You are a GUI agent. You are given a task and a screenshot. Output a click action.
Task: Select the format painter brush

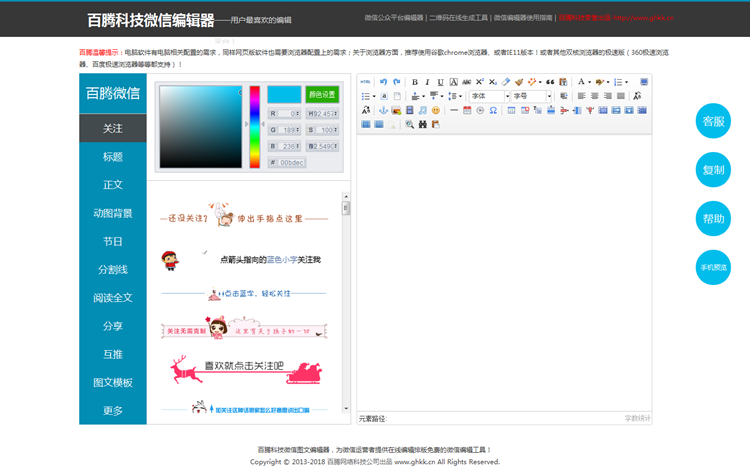click(x=519, y=82)
